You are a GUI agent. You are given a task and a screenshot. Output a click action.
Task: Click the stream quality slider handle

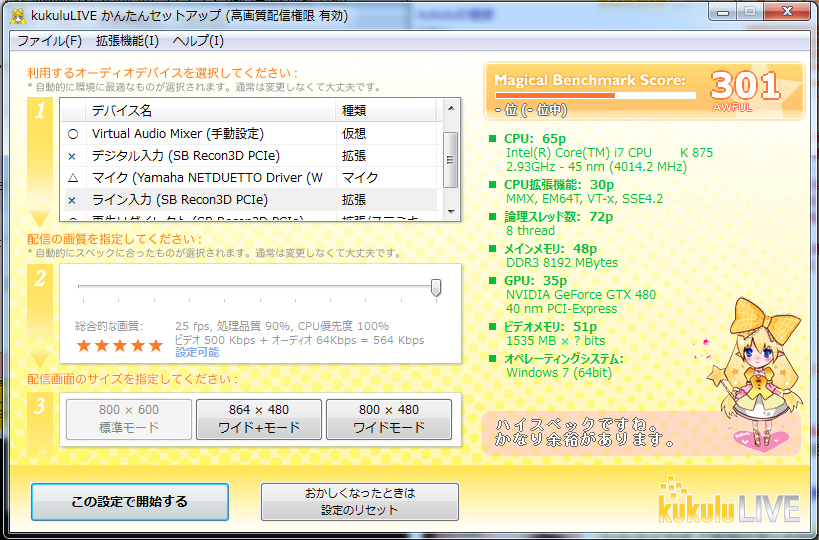436,288
